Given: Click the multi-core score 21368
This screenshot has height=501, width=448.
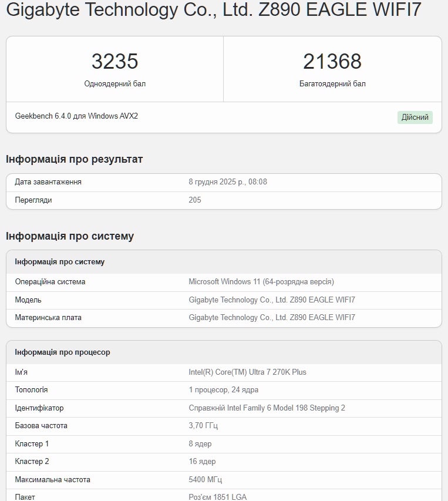Looking at the screenshot, I should [x=332, y=62].
